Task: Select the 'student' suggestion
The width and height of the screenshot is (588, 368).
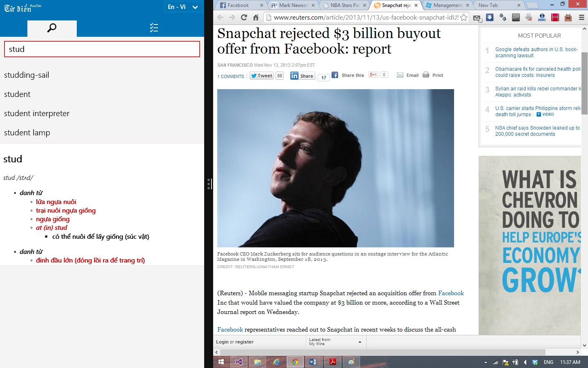Action: click(x=17, y=94)
